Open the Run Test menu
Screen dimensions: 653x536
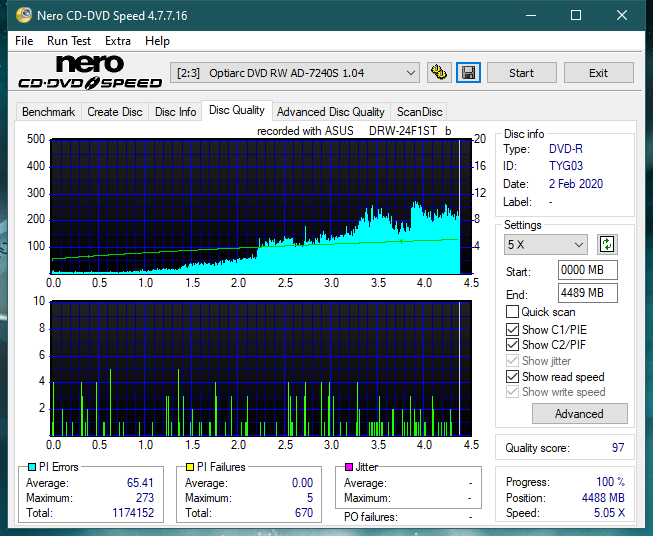[x=69, y=41]
